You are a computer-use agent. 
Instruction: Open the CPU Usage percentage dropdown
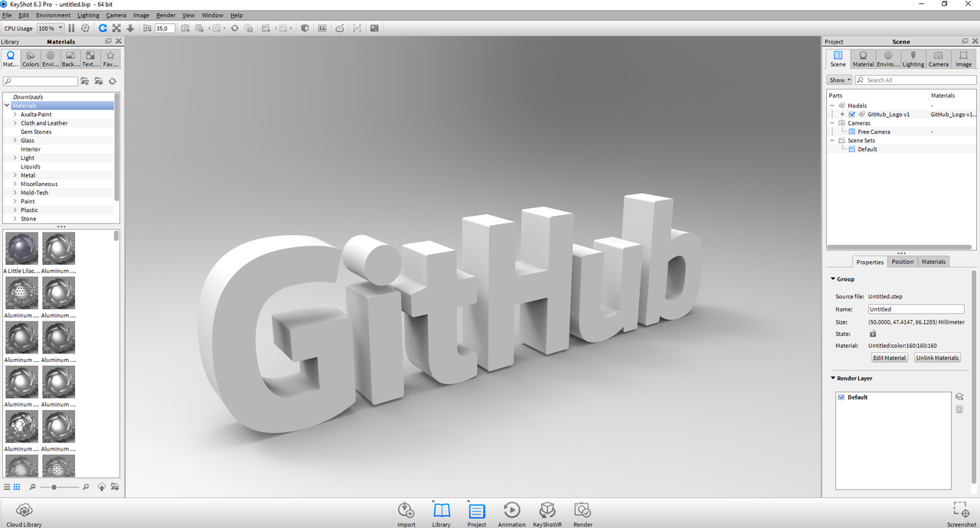pos(50,28)
